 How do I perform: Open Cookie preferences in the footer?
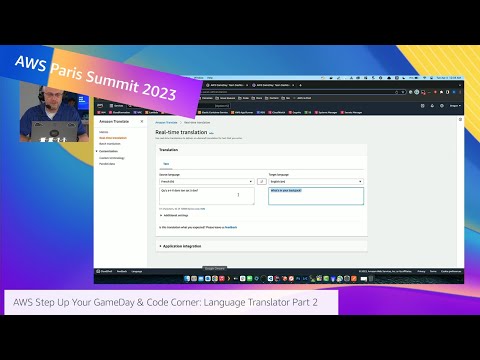451,271
